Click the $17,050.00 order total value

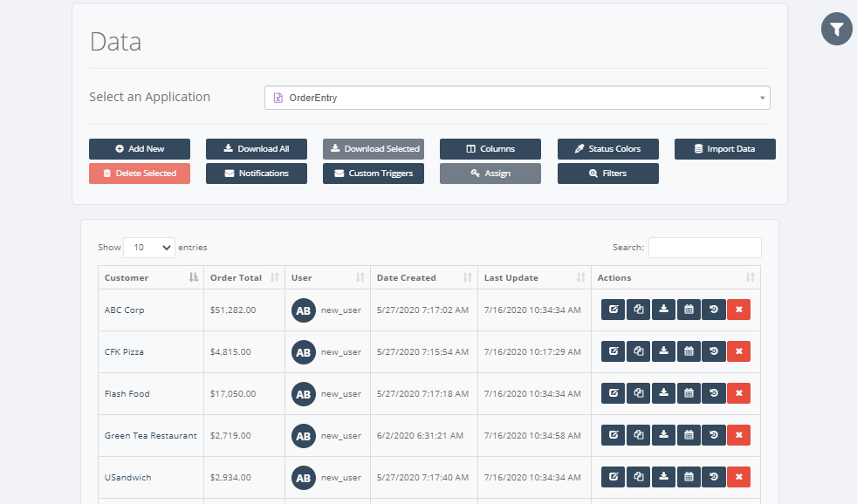click(x=233, y=394)
